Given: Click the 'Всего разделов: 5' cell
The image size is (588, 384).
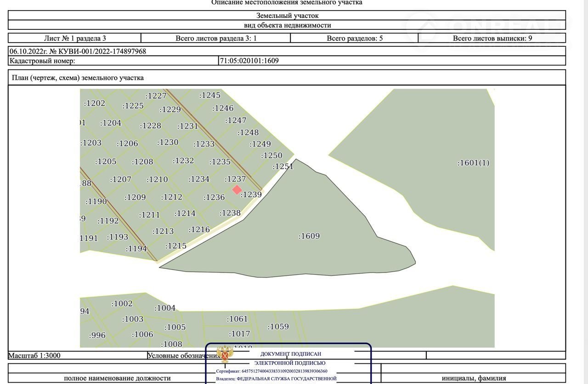Looking at the screenshot, I should click(x=354, y=38).
